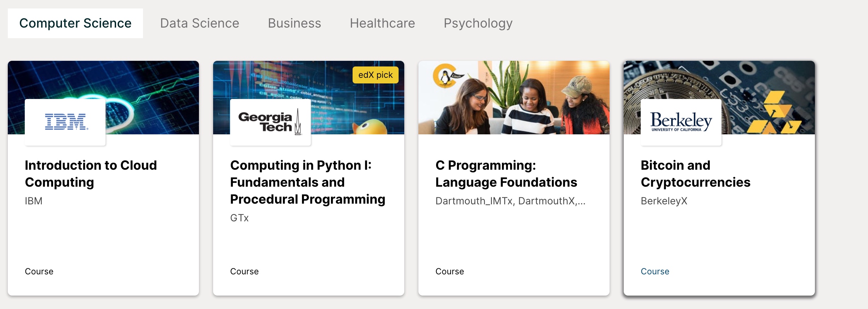Open Bitcoin and Cryptocurrencies course title
868x309 pixels.
coord(695,174)
